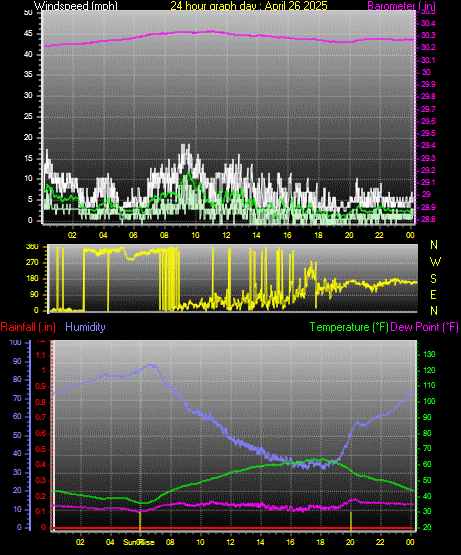Click the 28.8 value on the barometer axis

point(428,219)
